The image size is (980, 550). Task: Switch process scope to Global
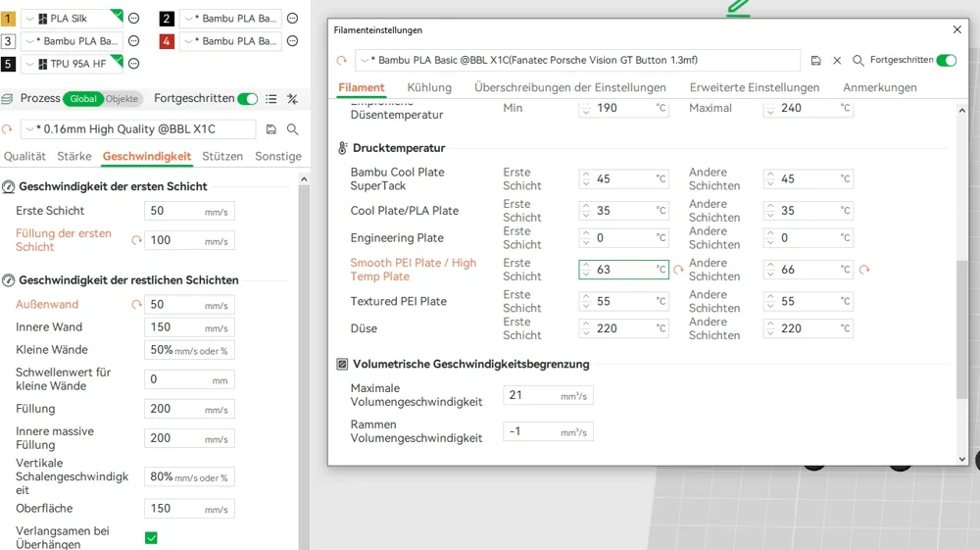click(x=83, y=99)
